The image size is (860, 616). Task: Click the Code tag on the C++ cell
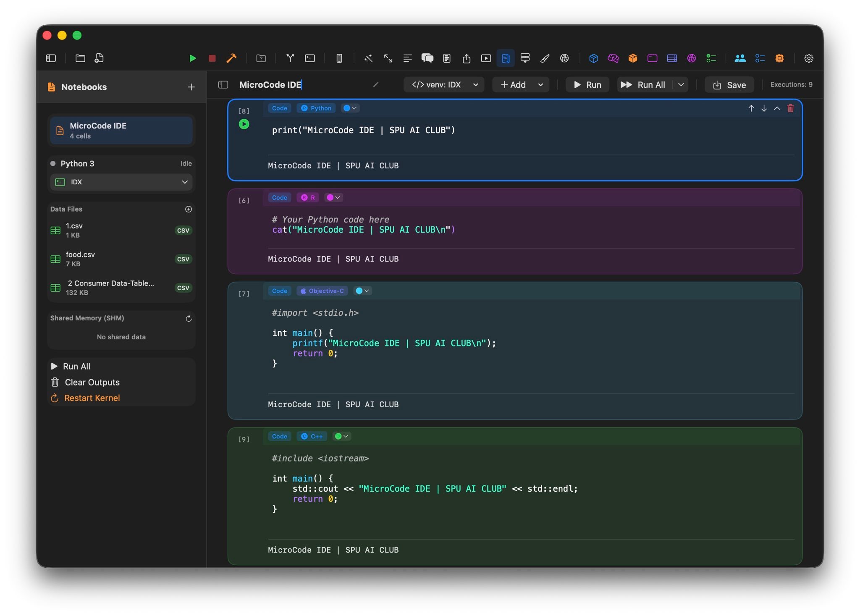pyautogui.click(x=280, y=436)
